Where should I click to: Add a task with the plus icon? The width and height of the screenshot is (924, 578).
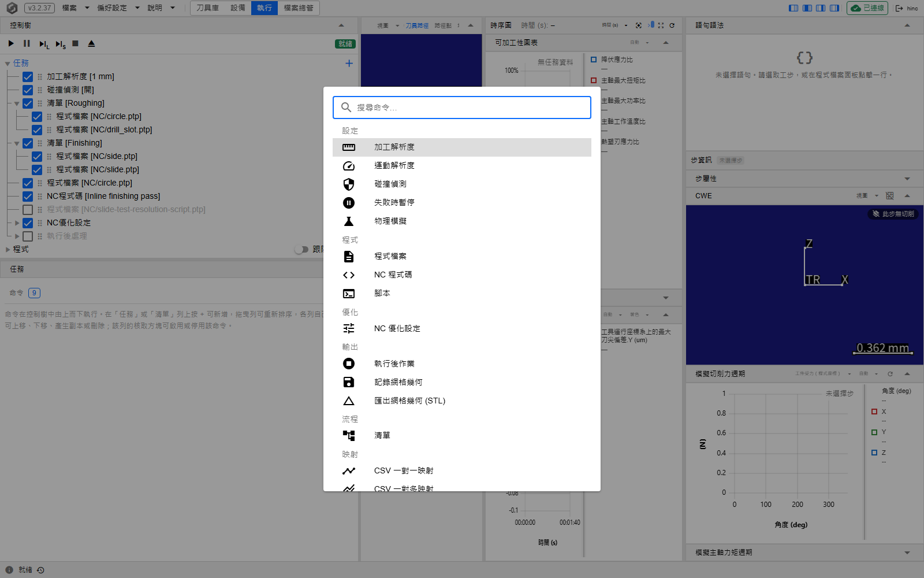tap(349, 64)
